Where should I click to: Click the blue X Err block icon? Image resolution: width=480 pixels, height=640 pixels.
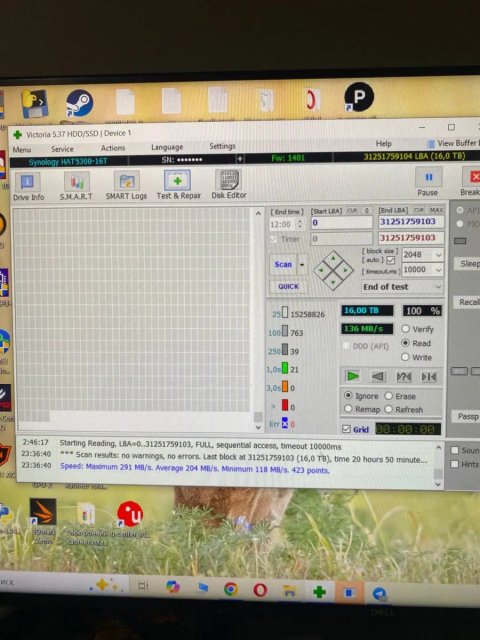click(x=285, y=423)
